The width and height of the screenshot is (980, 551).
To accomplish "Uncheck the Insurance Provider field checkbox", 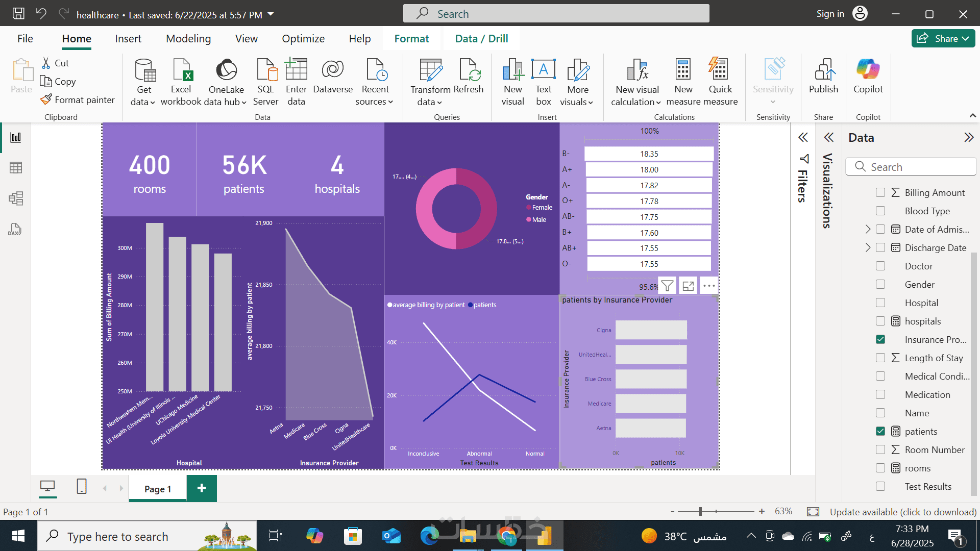I will pos(880,340).
